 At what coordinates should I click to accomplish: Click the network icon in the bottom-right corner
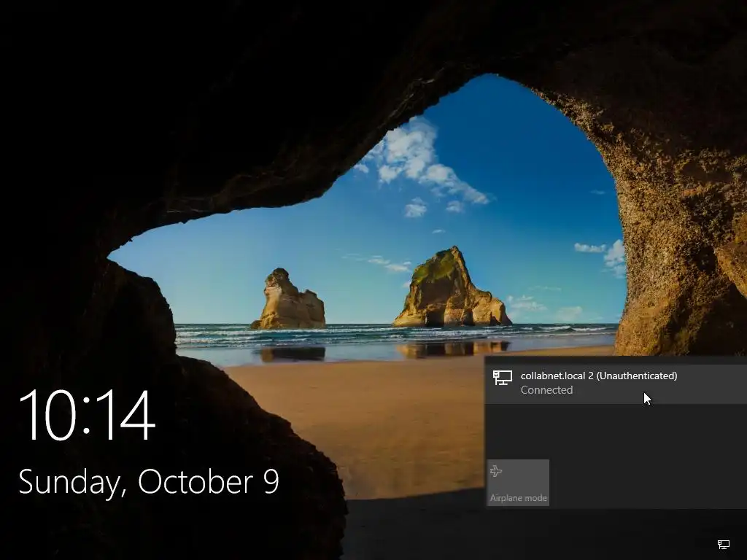[723, 544]
